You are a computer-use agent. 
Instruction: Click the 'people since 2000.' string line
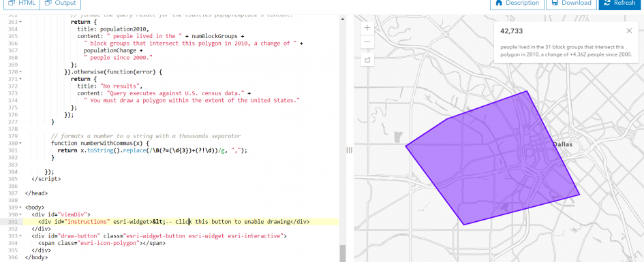(119, 57)
